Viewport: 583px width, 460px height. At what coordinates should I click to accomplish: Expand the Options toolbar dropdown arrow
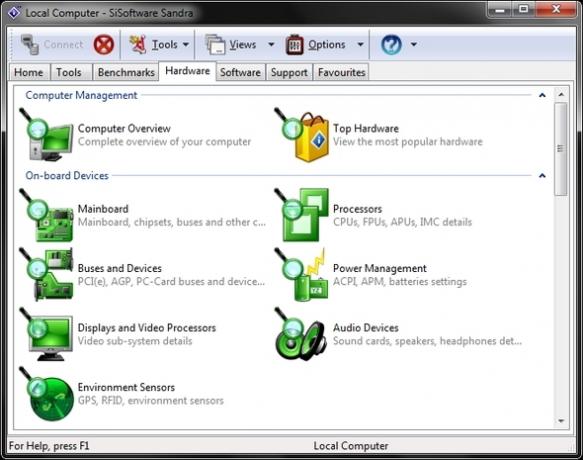pos(360,45)
